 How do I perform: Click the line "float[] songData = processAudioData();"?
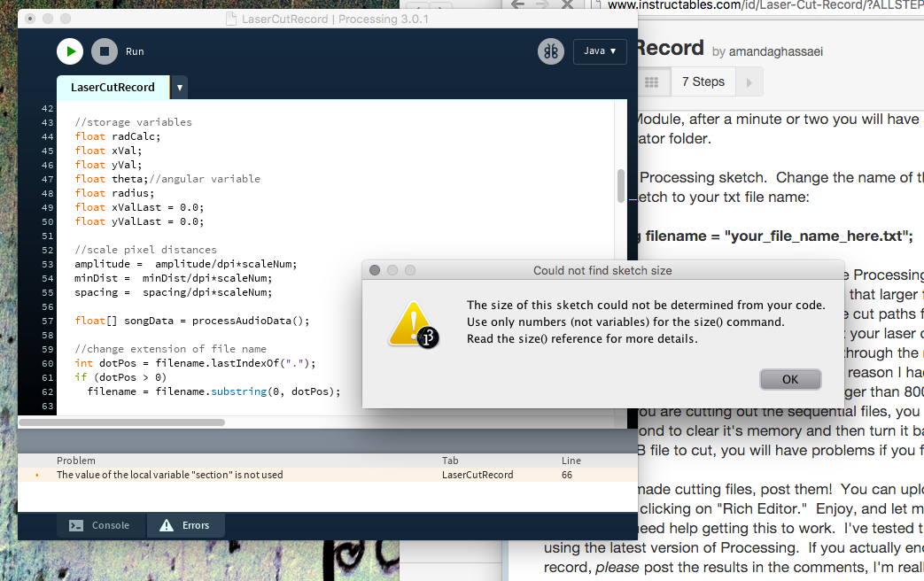point(191,321)
